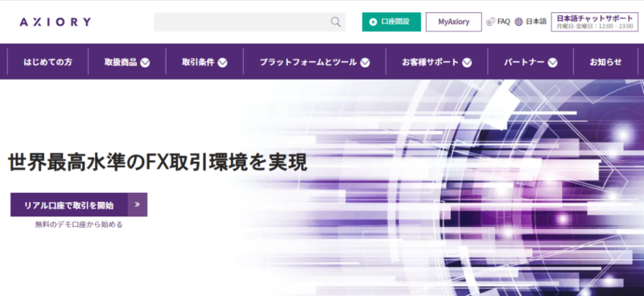
Task: Open account via 口座開設 button
Action: click(391, 22)
